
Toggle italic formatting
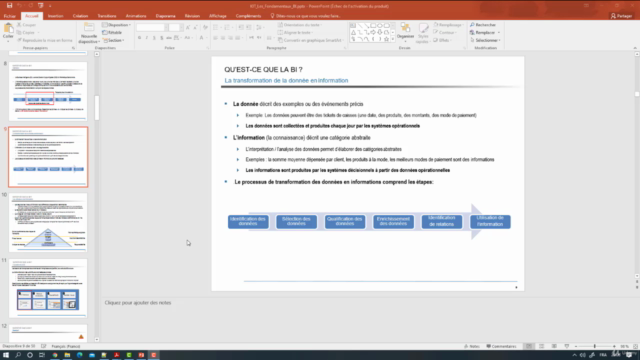pyautogui.click(x=147, y=38)
